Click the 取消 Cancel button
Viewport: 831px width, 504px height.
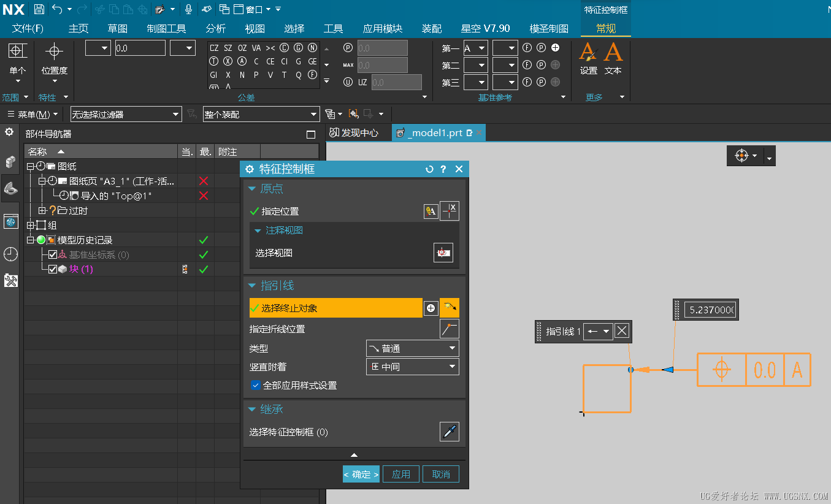[441, 474]
